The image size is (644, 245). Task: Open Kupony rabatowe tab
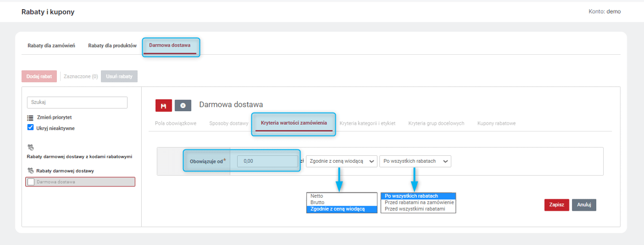[496, 123]
